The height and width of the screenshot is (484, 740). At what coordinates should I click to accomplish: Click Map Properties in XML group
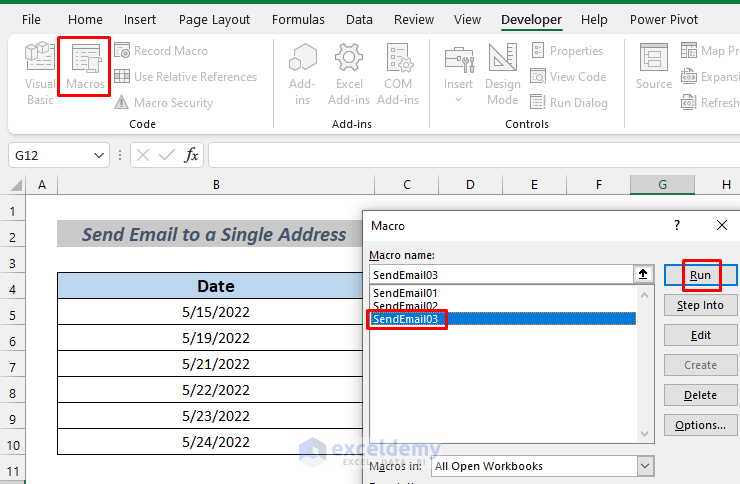pyautogui.click(x=710, y=50)
